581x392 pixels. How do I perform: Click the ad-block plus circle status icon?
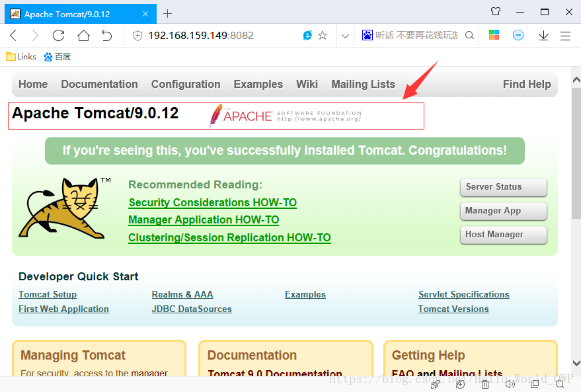(460, 385)
